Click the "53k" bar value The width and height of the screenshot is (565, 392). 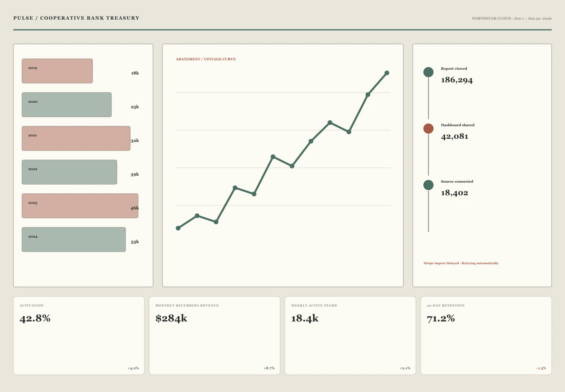[x=135, y=242]
